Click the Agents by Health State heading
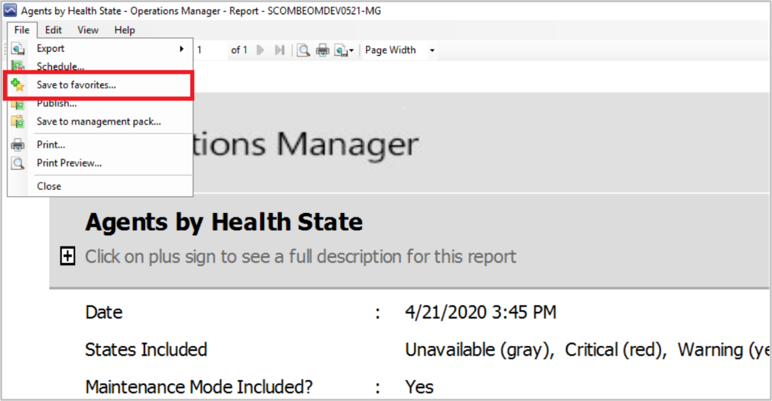Viewport: 772px width, 401px height. point(224,222)
